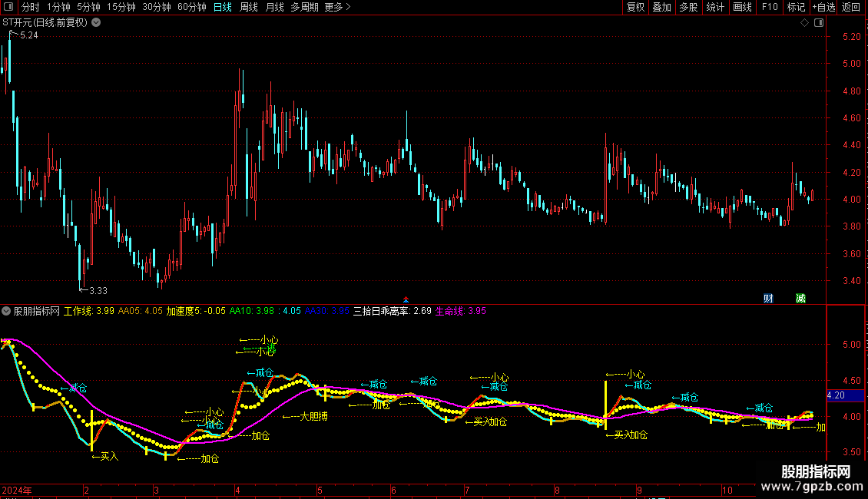Open the 多周期 multi-period view
This screenshot has height=499, width=868.
[x=304, y=7]
